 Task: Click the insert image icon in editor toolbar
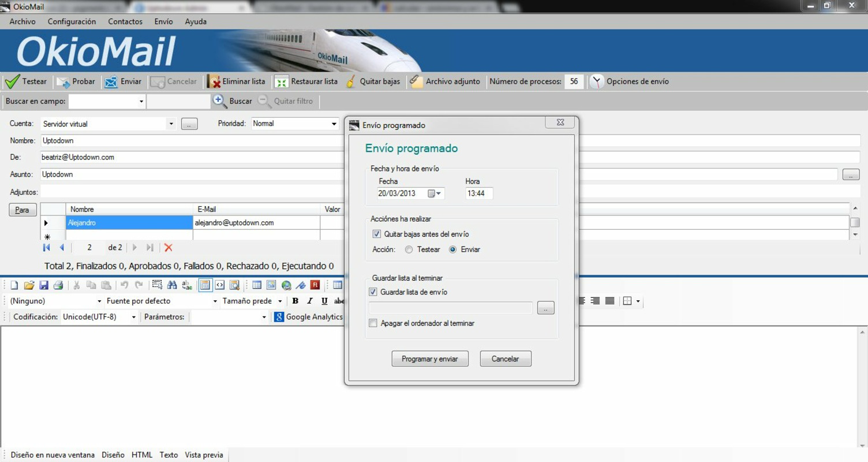(x=271, y=285)
